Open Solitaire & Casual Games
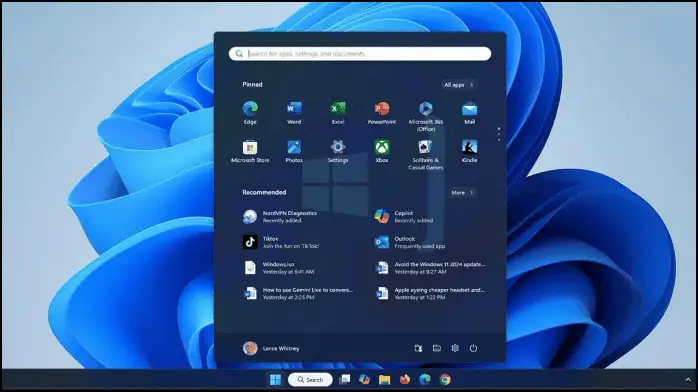 click(x=426, y=155)
